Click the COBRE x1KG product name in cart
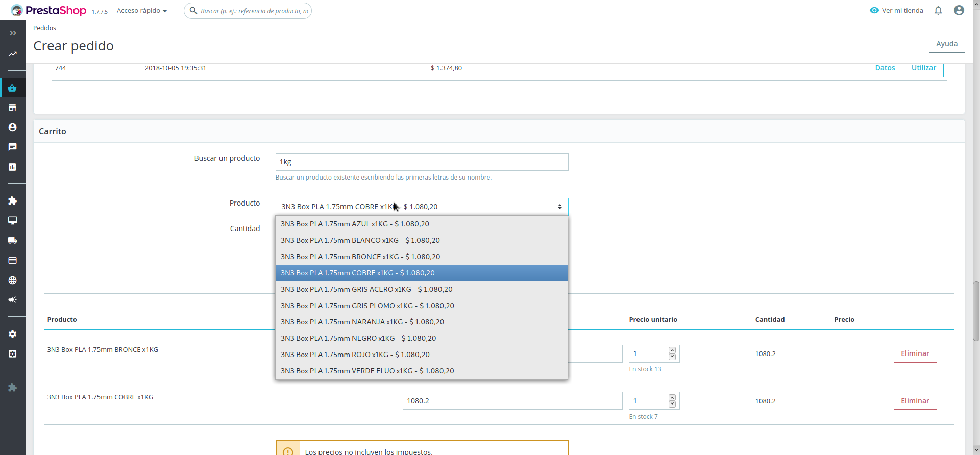Viewport: 980px width, 455px height. (100, 397)
